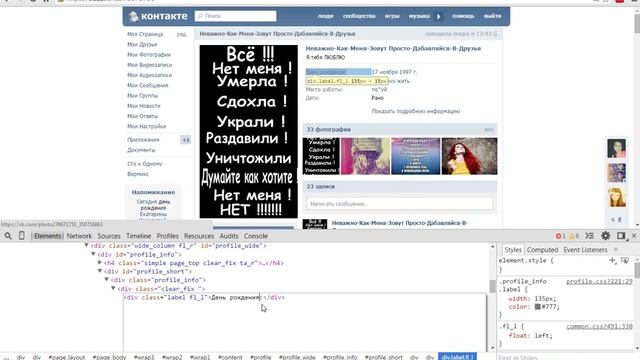This screenshot has width=640, height=360.
Task: Open the Elements tab
Action: click(x=47, y=236)
